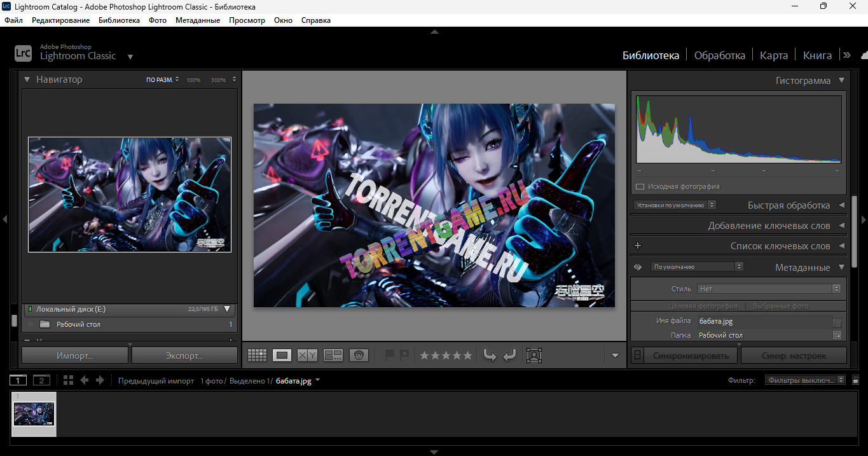Hide left panel with edge arrow

point(4,219)
